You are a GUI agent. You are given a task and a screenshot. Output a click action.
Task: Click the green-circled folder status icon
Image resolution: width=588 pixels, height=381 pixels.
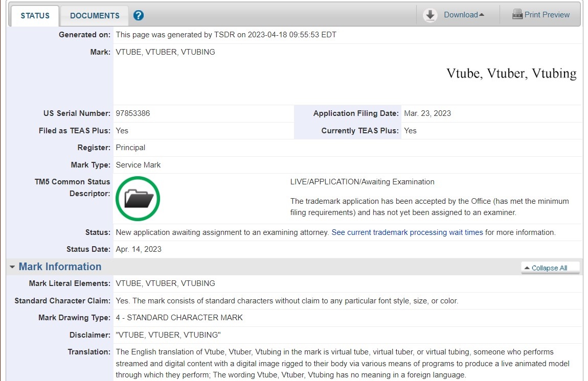pyautogui.click(x=138, y=199)
